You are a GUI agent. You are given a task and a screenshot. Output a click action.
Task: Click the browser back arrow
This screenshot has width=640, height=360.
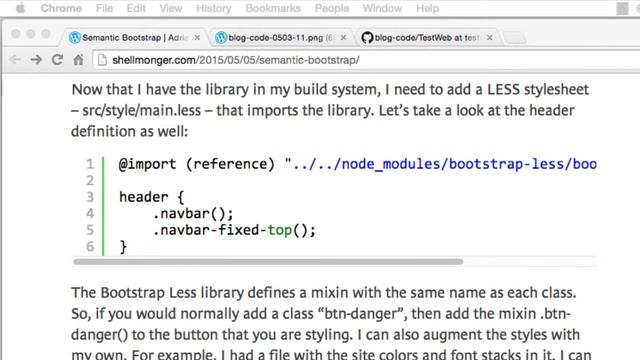click(x=15, y=60)
